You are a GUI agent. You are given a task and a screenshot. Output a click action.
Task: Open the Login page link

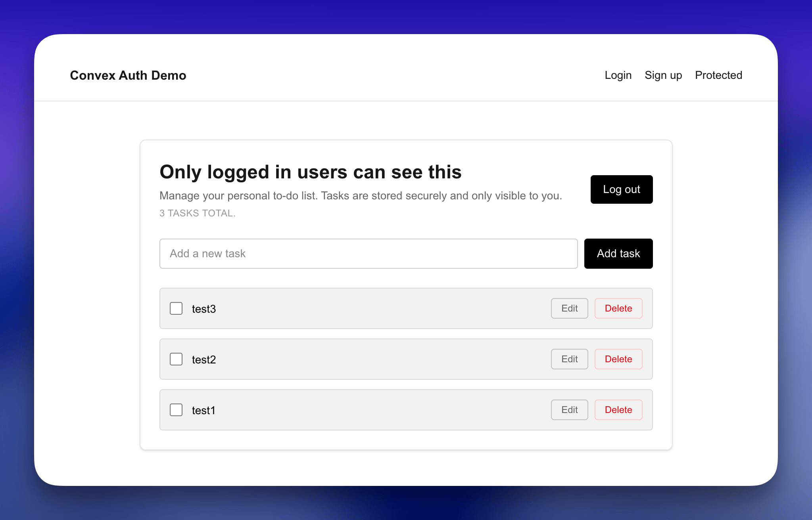(618, 75)
